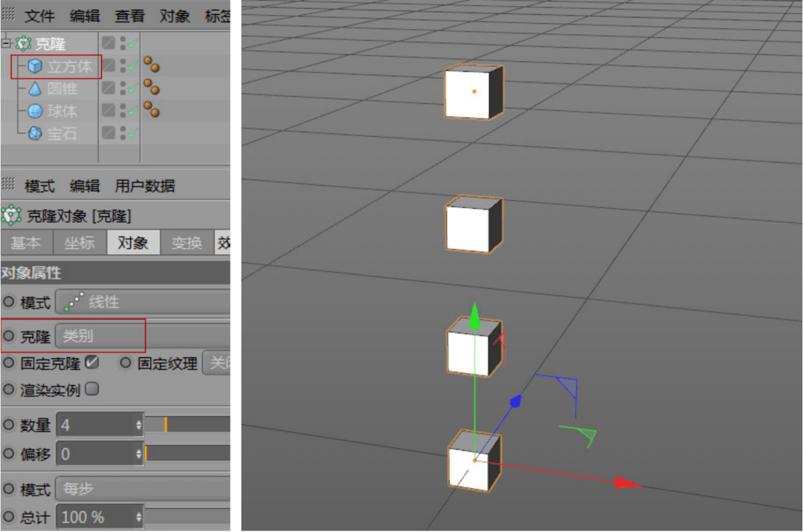
Task: Click the phong tag on 圆锥 row
Action: [152, 87]
